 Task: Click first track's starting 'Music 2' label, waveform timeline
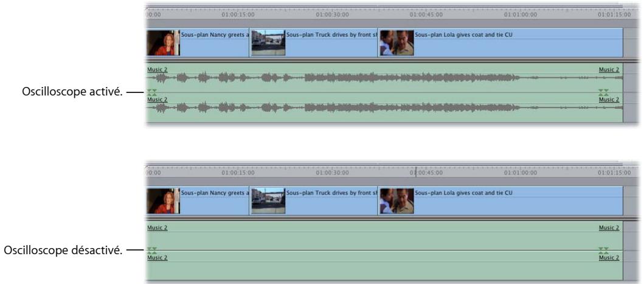tap(158, 70)
